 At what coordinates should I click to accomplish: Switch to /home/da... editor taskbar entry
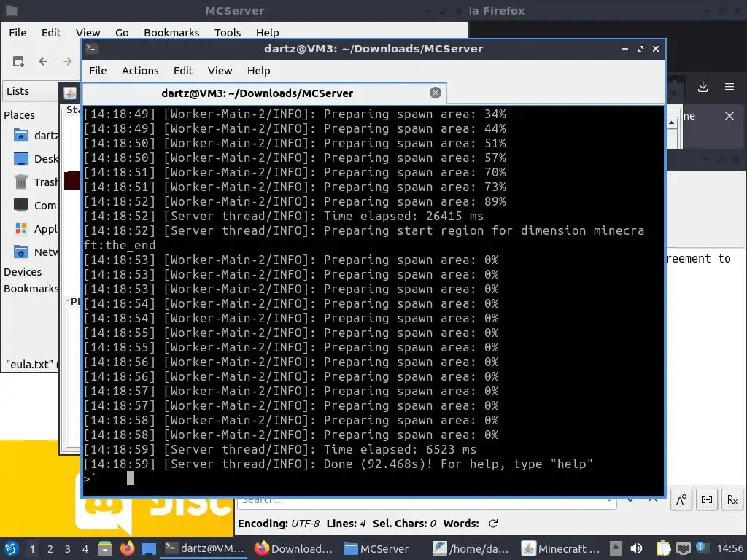[x=471, y=548]
